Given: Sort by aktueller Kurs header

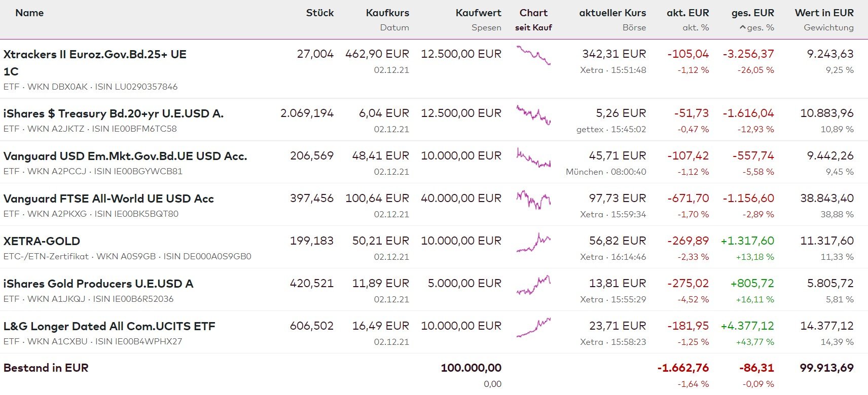Looking at the screenshot, I should [612, 13].
